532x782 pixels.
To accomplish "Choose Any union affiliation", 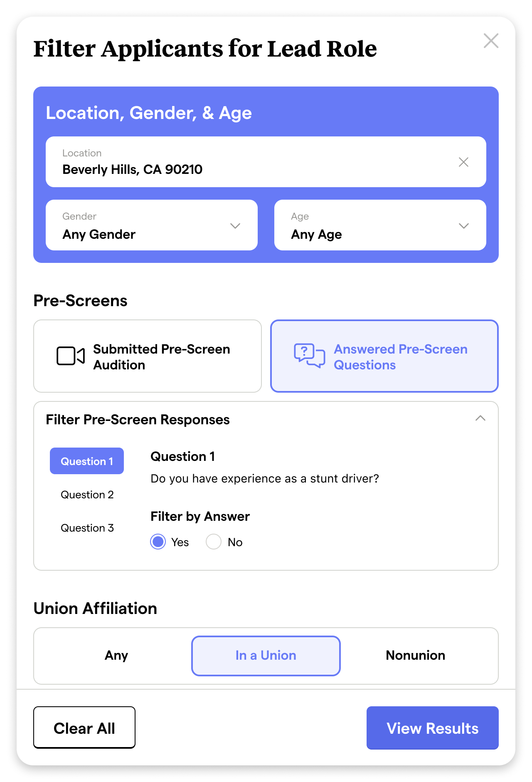I will (116, 656).
